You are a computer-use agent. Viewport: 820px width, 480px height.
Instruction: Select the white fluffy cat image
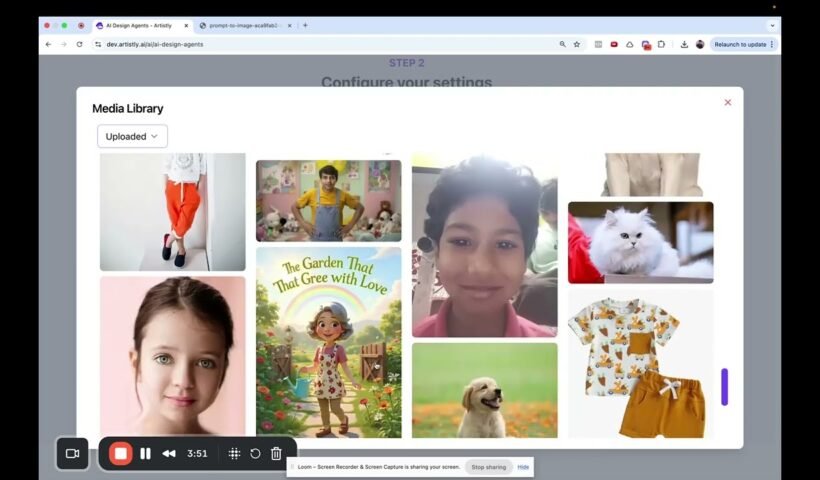coord(640,242)
